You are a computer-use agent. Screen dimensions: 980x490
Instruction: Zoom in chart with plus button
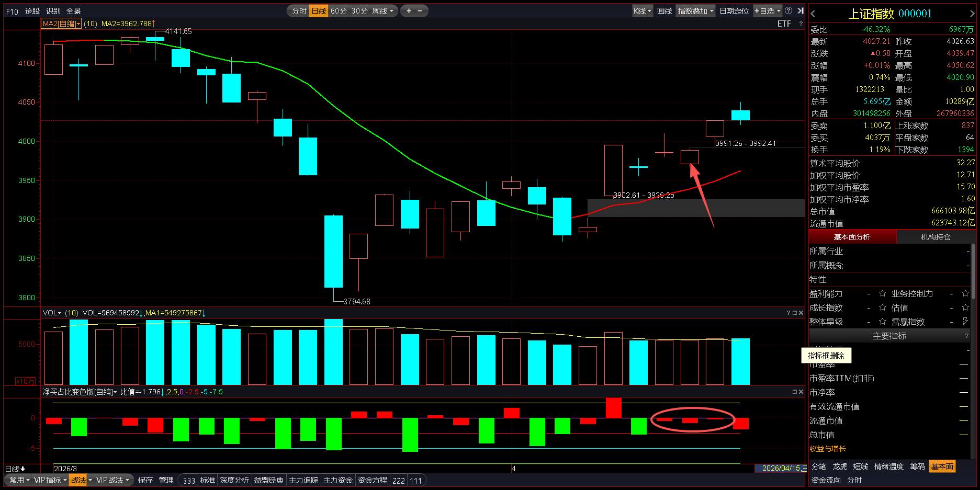409,11
